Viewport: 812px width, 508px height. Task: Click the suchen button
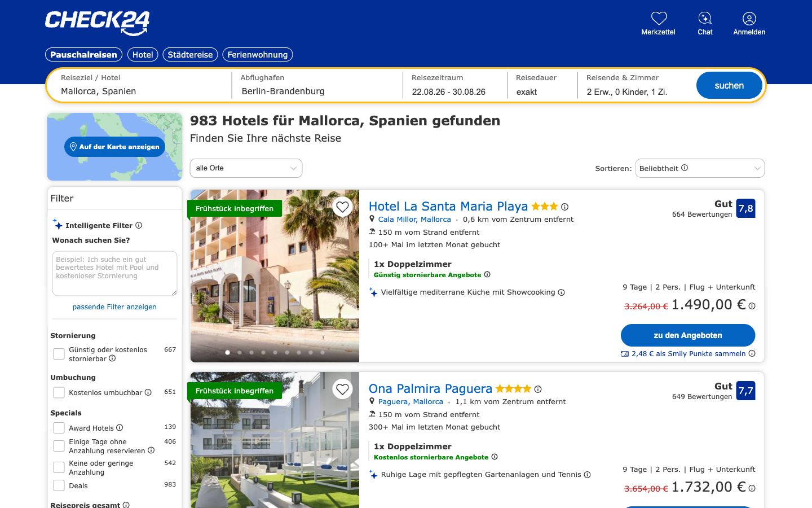(x=729, y=85)
